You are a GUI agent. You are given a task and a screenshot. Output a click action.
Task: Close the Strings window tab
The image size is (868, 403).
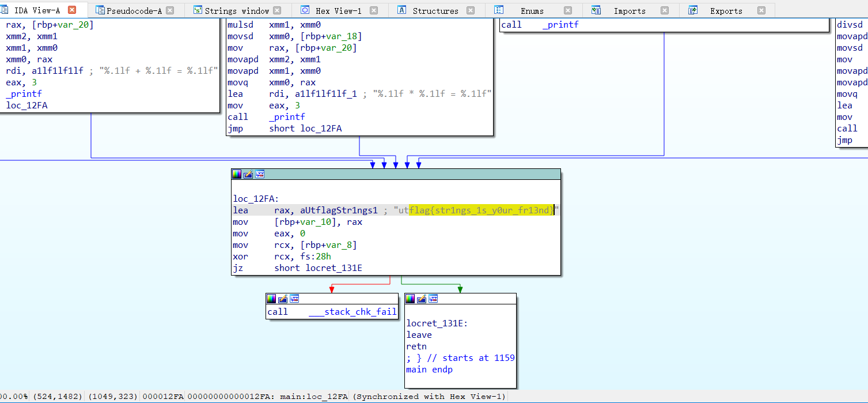[x=277, y=10]
